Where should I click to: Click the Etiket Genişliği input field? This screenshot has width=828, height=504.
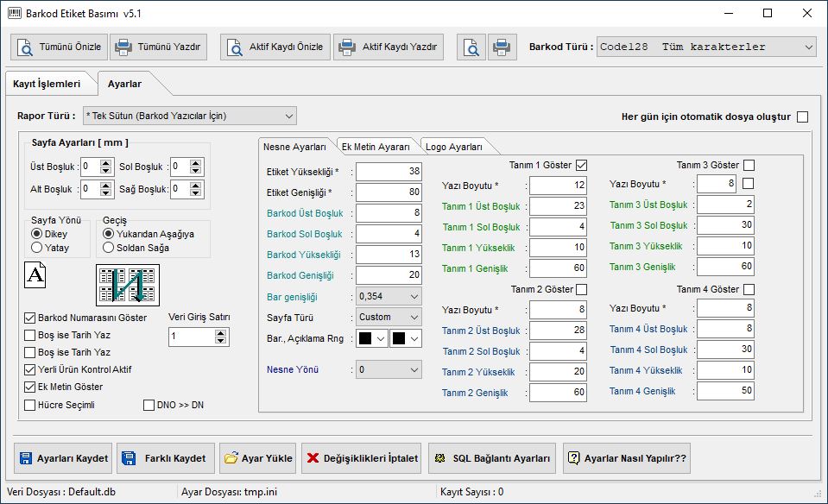tap(389, 192)
